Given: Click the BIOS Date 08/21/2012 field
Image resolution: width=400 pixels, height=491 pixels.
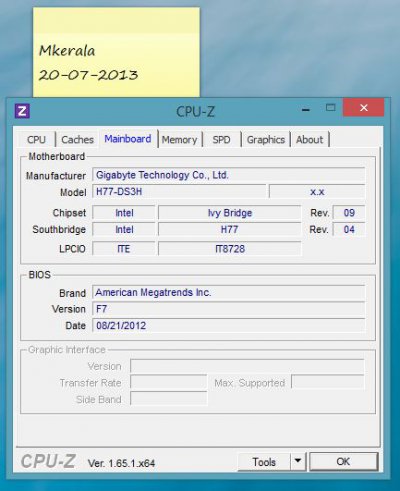Looking at the screenshot, I should coord(228,325).
